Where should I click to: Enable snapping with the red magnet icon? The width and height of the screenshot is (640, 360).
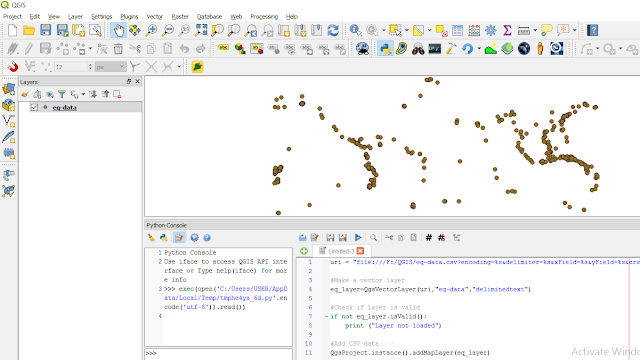13,67
